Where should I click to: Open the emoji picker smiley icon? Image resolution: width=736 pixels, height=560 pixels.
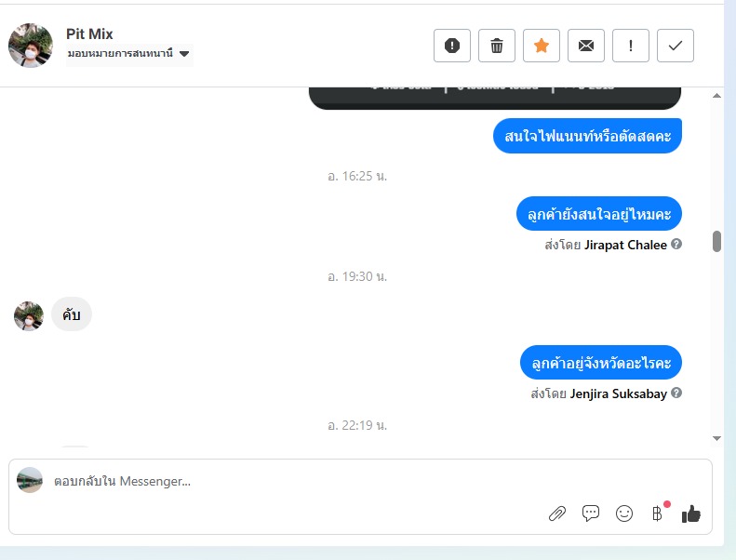(623, 513)
